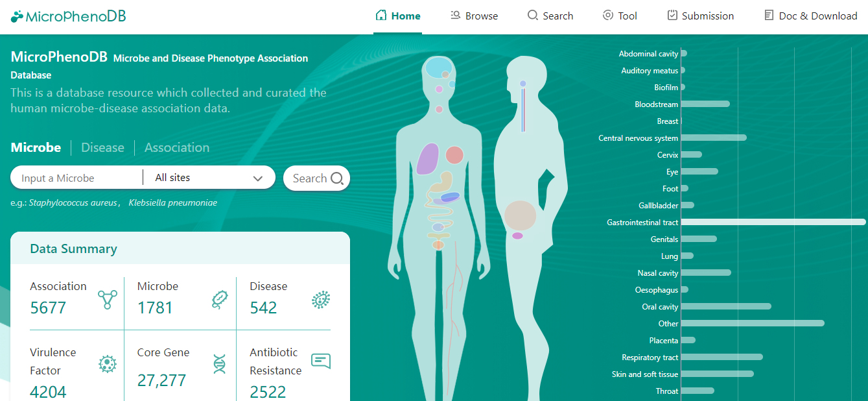Screen dimensions: 868x401
Task: Click the large tan abdomen circle on side figure
Action: tap(521, 216)
